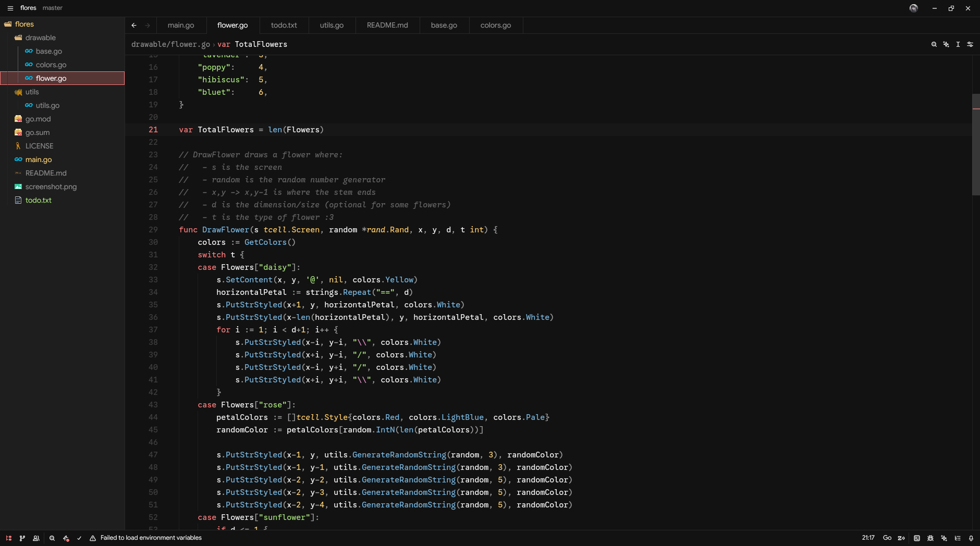The height and width of the screenshot is (546, 980).
Task: Open the utils.go tab
Action: coord(332,25)
